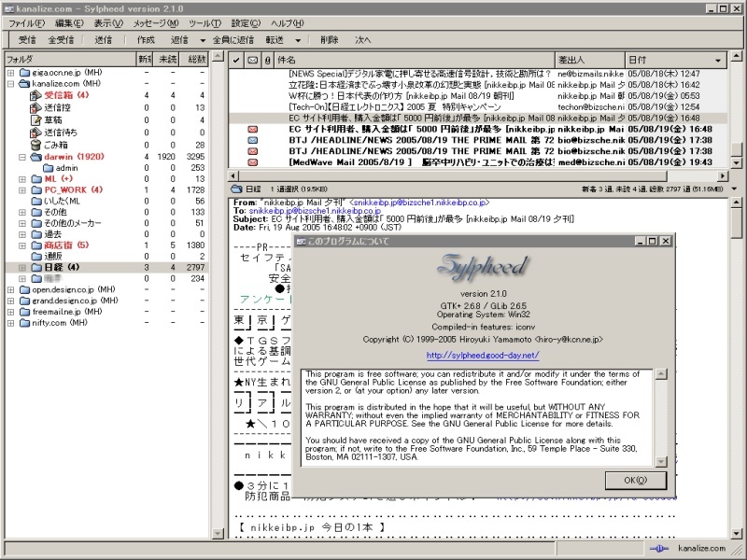Sort by 件名 subject column header
This screenshot has height=560, width=747.
pyautogui.click(x=415, y=60)
